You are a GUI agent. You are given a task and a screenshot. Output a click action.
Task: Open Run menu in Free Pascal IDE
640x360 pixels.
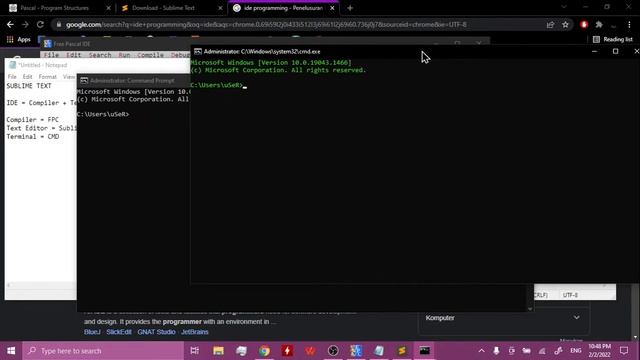[x=124, y=55]
